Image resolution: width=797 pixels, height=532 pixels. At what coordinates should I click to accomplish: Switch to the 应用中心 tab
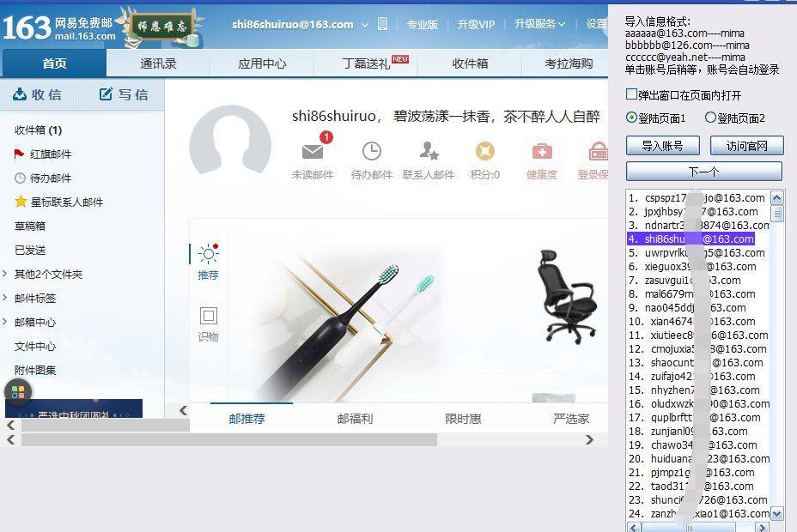pyautogui.click(x=262, y=63)
